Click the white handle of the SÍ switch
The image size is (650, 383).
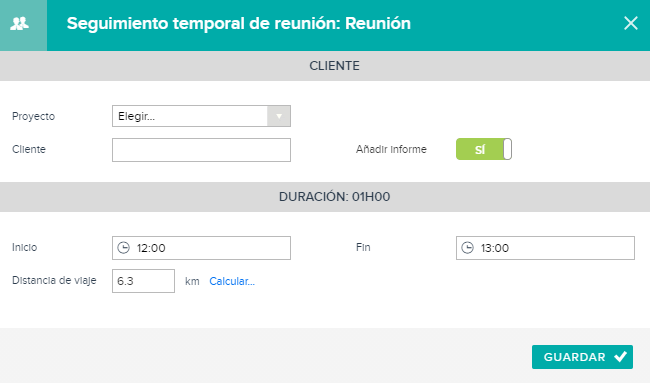pyautogui.click(x=507, y=149)
